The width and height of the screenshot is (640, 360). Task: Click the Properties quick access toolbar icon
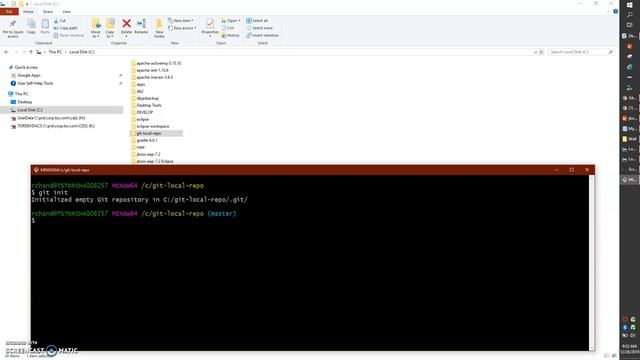[x=13, y=4]
